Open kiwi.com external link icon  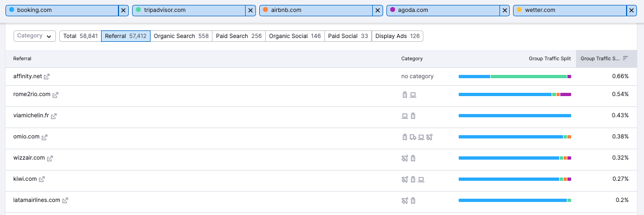tap(42, 179)
